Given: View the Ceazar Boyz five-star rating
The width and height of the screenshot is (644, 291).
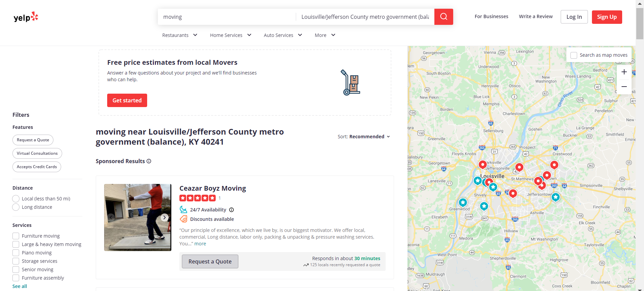Looking at the screenshot, I should point(198,198).
